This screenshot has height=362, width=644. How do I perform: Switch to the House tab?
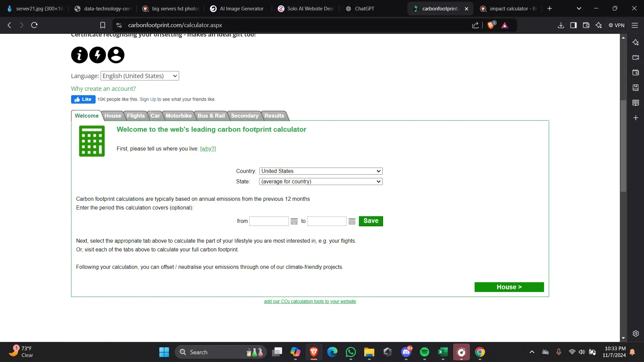[x=113, y=116]
